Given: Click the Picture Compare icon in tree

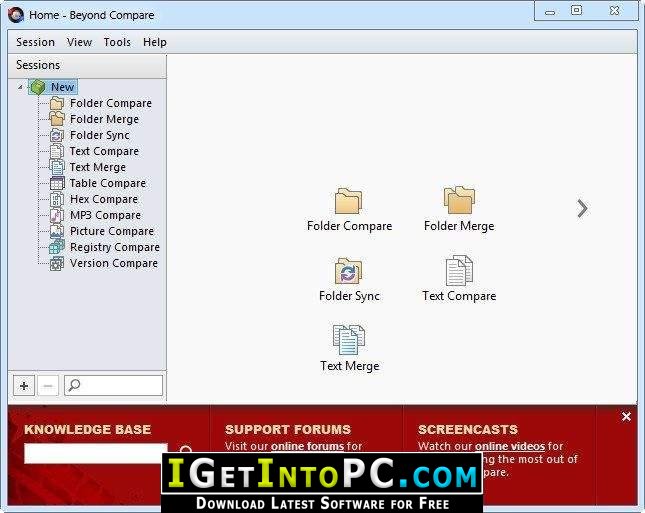Looking at the screenshot, I should point(57,231).
